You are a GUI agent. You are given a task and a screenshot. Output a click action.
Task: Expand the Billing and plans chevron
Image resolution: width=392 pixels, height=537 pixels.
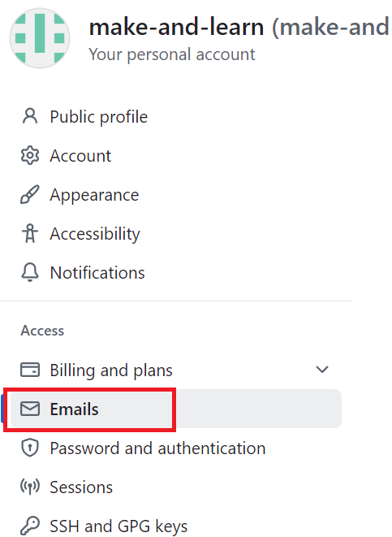click(322, 370)
